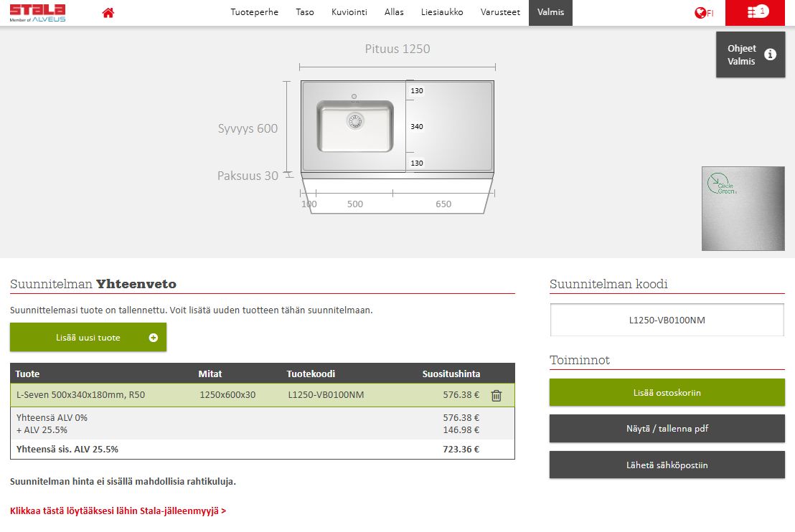Image resolution: width=795 pixels, height=532 pixels.
Task: Go to the home page icon
Action: click(x=108, y=13)
